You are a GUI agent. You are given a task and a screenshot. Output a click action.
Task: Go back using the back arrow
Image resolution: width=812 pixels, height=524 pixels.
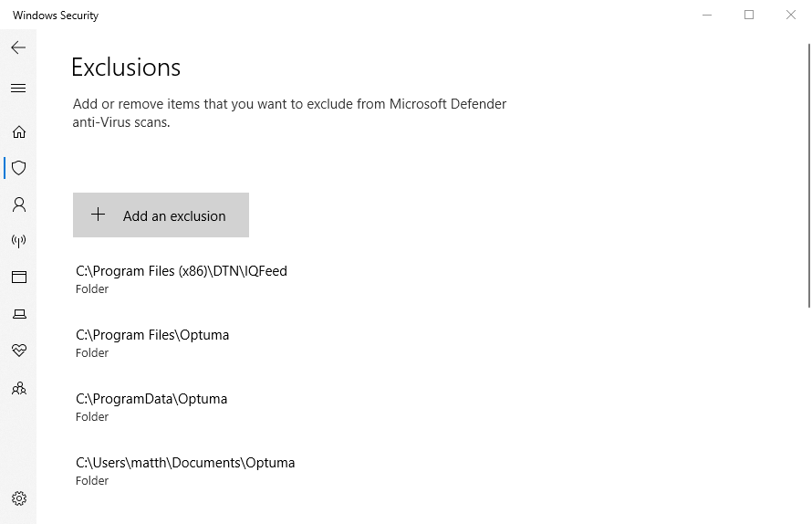tap(18, 47)
